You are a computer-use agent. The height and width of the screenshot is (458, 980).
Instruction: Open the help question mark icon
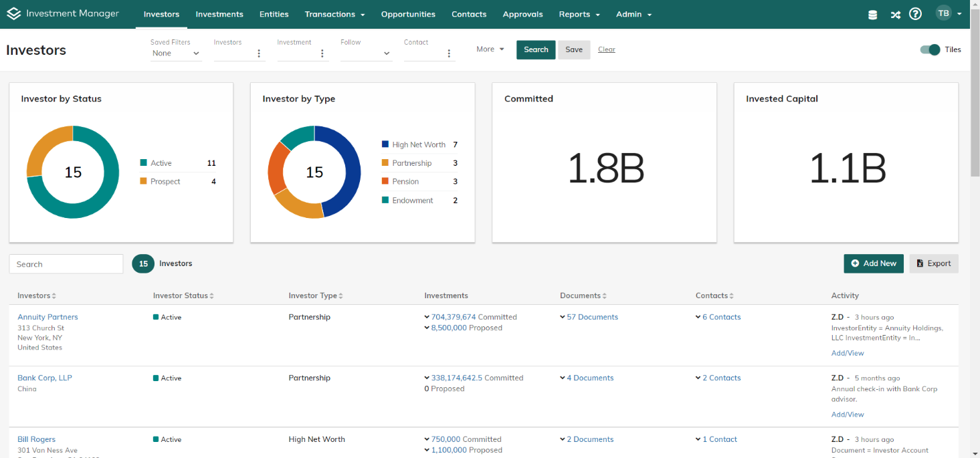(x=916, y=14)
